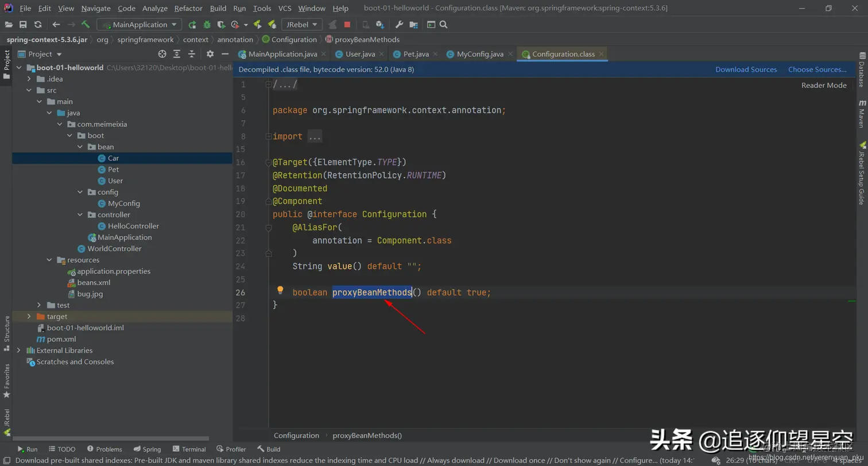Click the Search Everywhere magnifier icon
Screen dimensions: 868x466
[443, 25]
